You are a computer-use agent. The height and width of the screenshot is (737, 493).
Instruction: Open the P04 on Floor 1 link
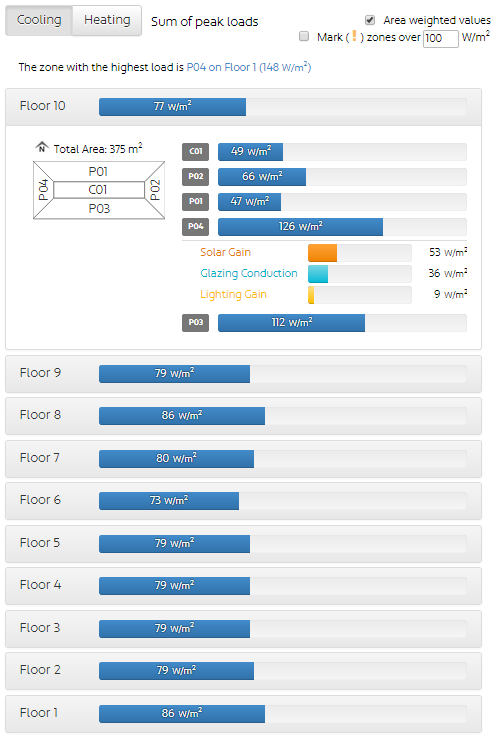pos(249,67)
